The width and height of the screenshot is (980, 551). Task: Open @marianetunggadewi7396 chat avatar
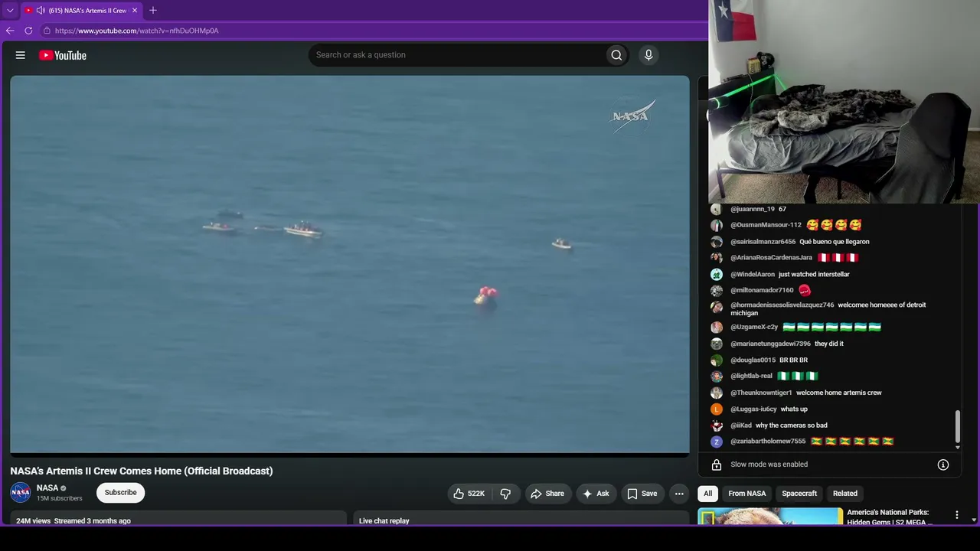point(717,344)
